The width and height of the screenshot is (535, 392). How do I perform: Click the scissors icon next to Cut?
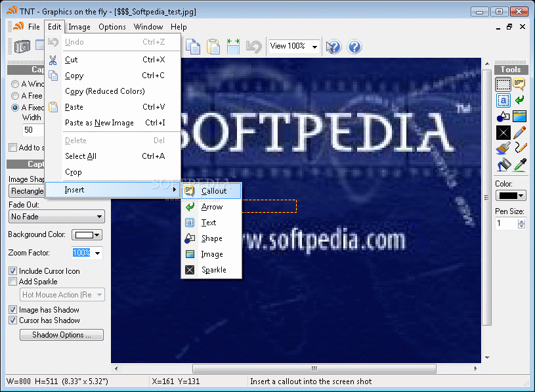coord(53,60)
